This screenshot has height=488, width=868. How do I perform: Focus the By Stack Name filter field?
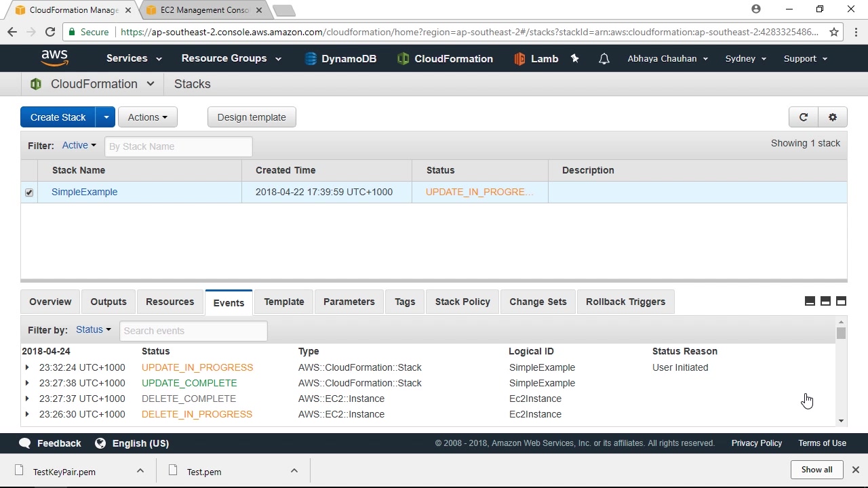click(178, 146)
